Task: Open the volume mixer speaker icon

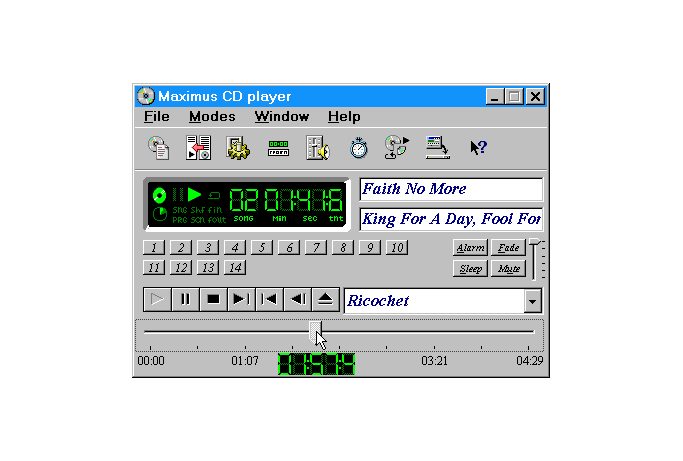Action: (x=318, y=148)
